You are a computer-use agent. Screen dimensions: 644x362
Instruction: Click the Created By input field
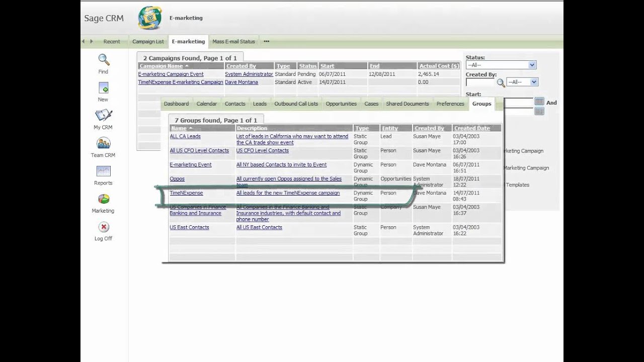[x=480, y=82]
